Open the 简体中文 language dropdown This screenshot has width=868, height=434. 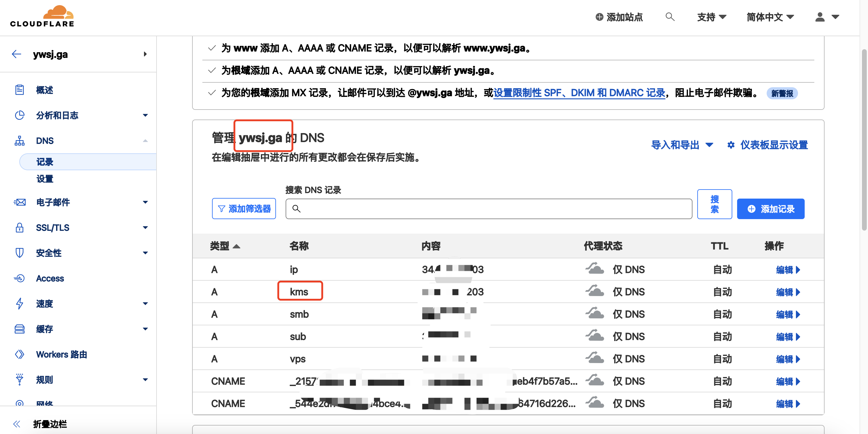(770, 17)
